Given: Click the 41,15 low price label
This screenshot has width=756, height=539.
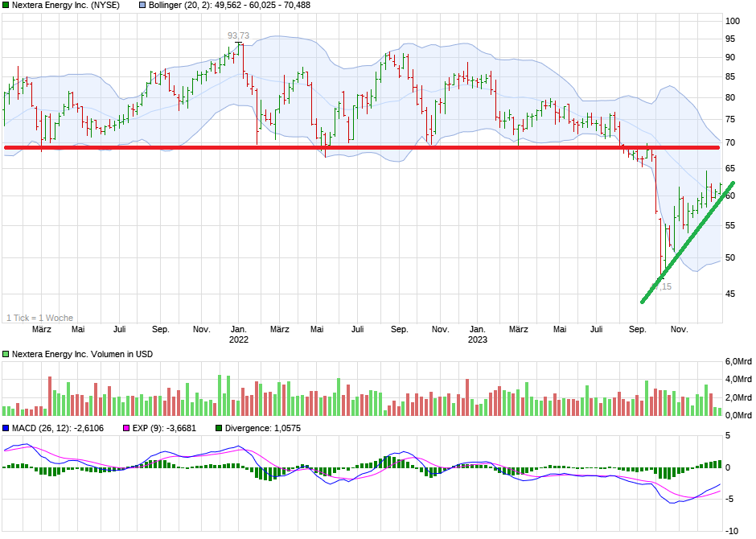Looking at the screenshot, I should [x=662, y=286].
